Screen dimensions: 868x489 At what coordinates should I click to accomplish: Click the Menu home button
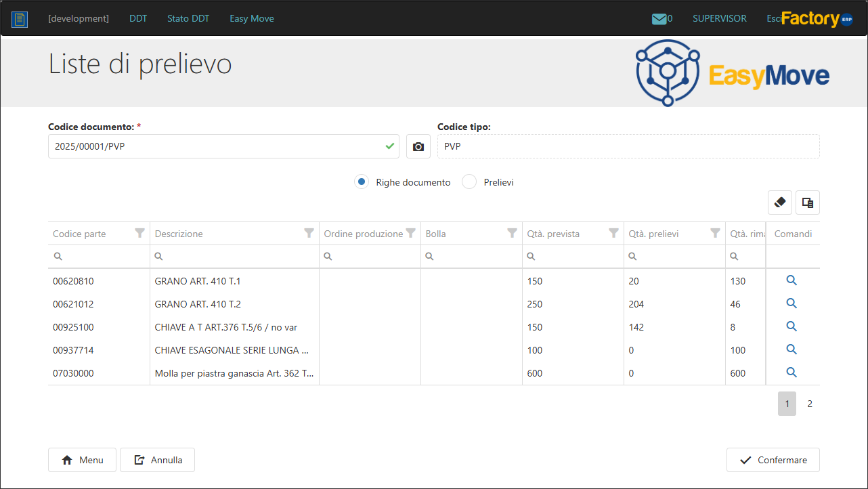(x=82, y=460)
